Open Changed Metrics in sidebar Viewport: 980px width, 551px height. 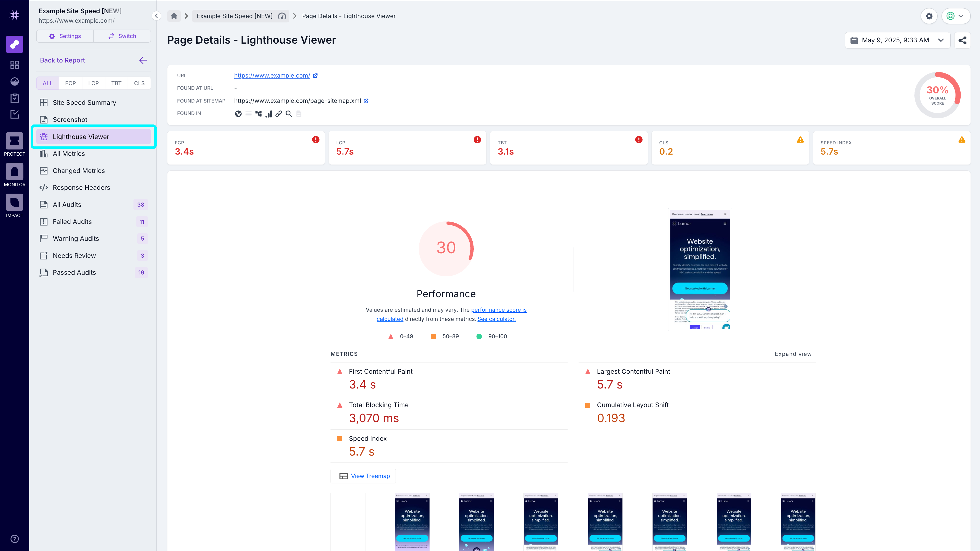click(x=94, y=171)
